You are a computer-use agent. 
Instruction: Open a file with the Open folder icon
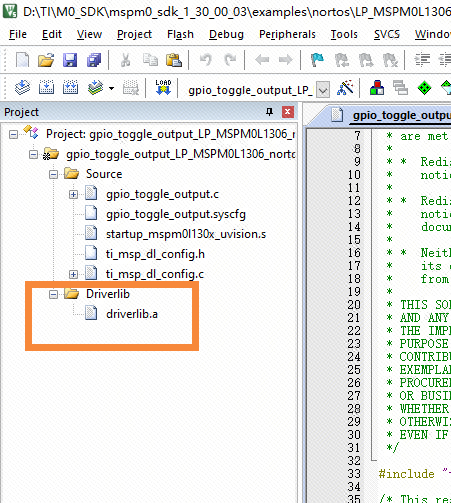(x=46, y=60)
